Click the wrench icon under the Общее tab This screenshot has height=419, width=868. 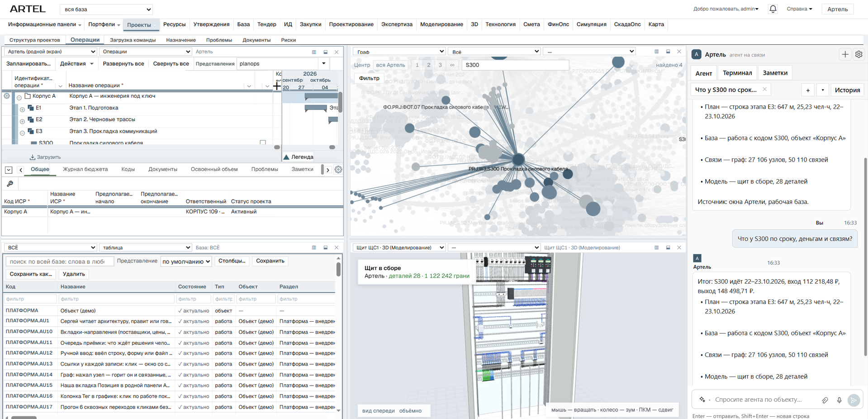click(10, 184)
